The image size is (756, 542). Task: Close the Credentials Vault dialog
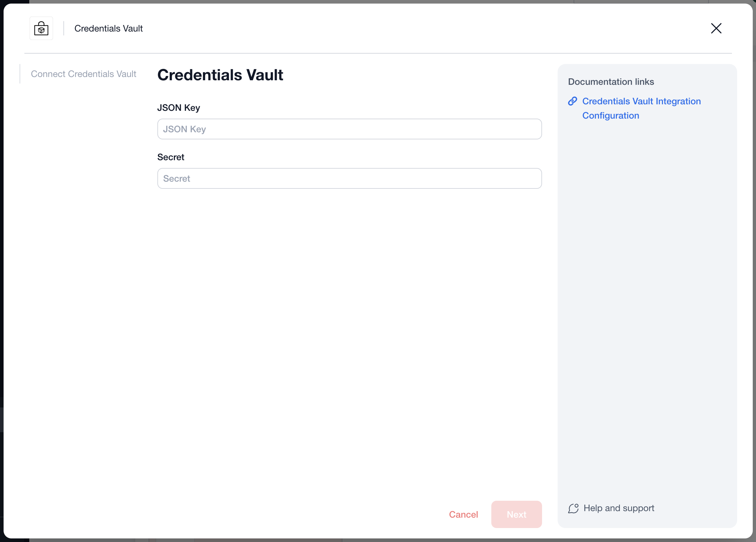coord(716,29)
